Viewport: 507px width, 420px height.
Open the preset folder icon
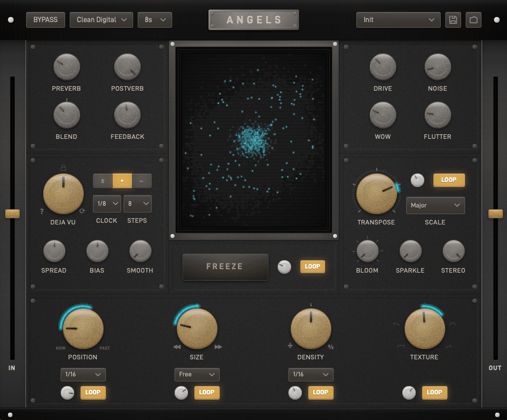[x=474, y=20]
